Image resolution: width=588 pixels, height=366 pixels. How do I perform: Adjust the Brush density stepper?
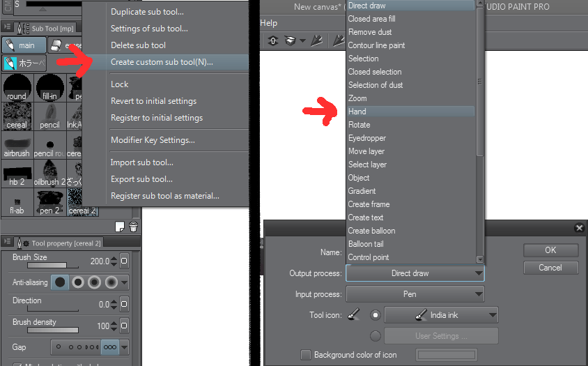click(x=114, y=326)
